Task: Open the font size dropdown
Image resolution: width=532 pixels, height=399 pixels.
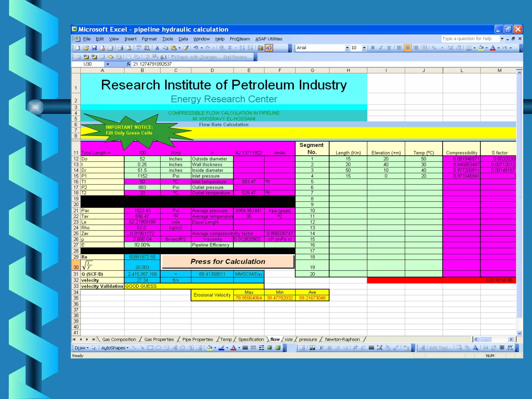Action: [x=364, y=48]
